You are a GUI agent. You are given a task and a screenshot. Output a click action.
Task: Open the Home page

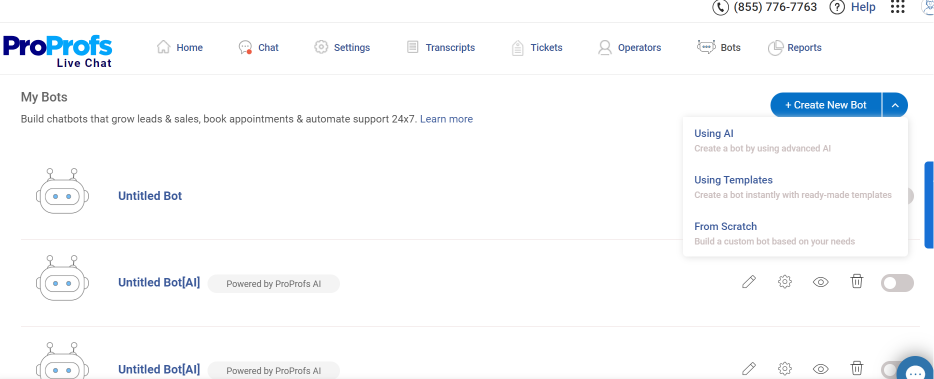point(179,48)
